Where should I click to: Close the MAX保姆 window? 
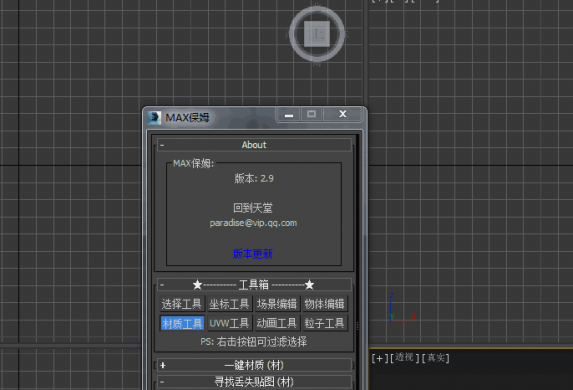coord(342,114)
